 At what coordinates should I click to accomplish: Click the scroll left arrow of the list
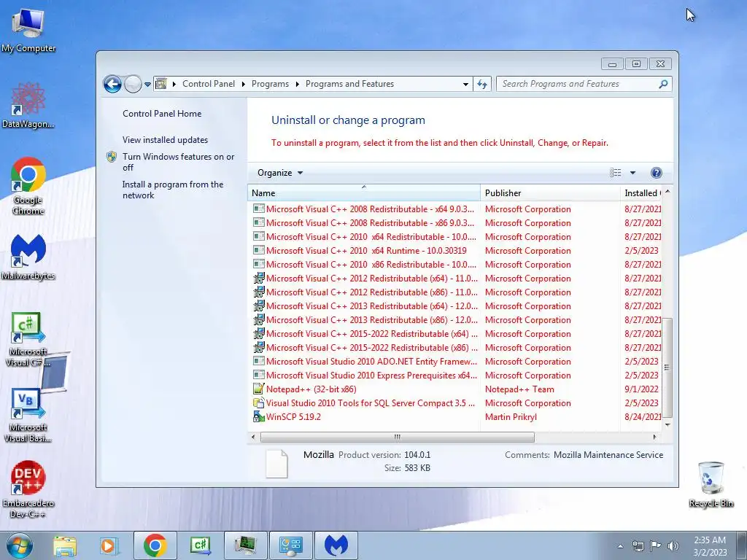click(x=253, y=437)
